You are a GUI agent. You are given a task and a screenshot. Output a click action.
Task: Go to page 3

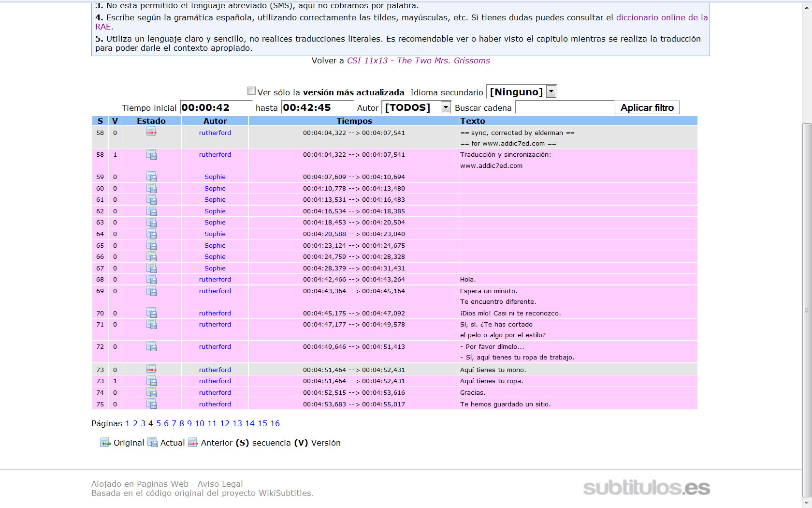point(143,423)
